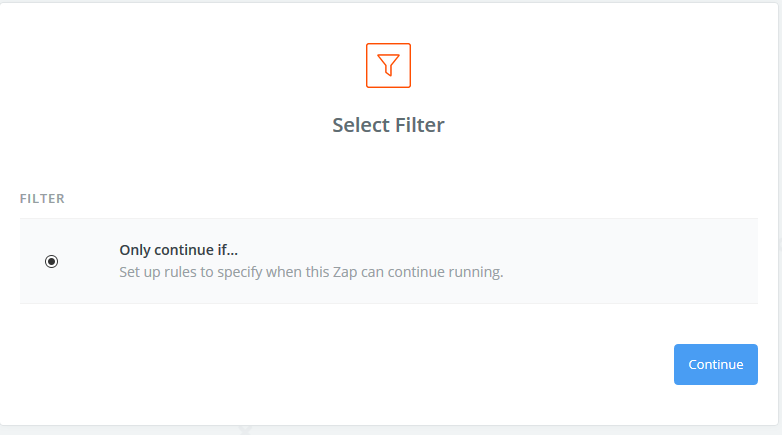Click the word 'Select' in the heading
This screenshot has width=782, height=435.
click(x=359, y=125)
